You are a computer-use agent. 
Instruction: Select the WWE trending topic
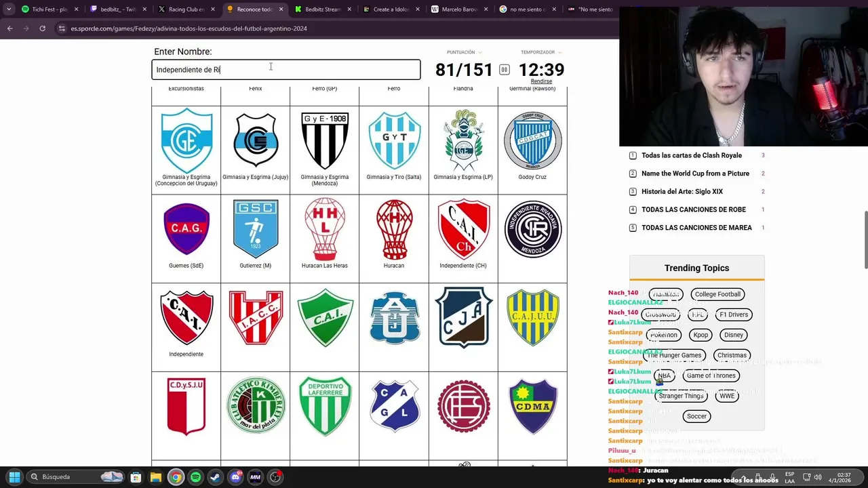(x=727, y=396)
